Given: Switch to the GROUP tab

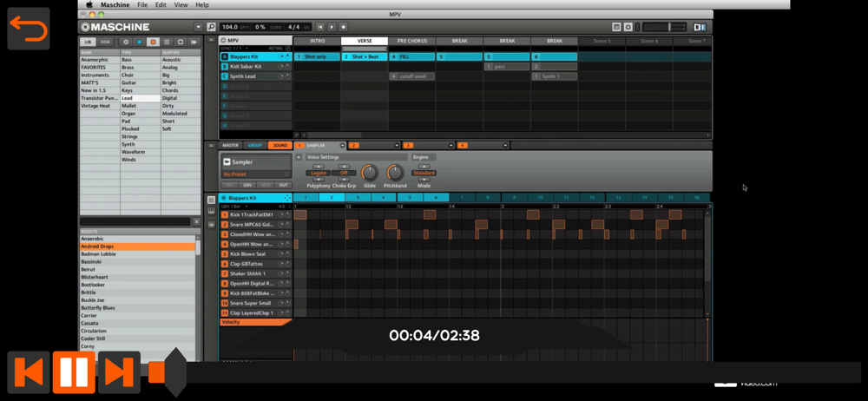Looking at the screenshot, I should tap(254, 146).
